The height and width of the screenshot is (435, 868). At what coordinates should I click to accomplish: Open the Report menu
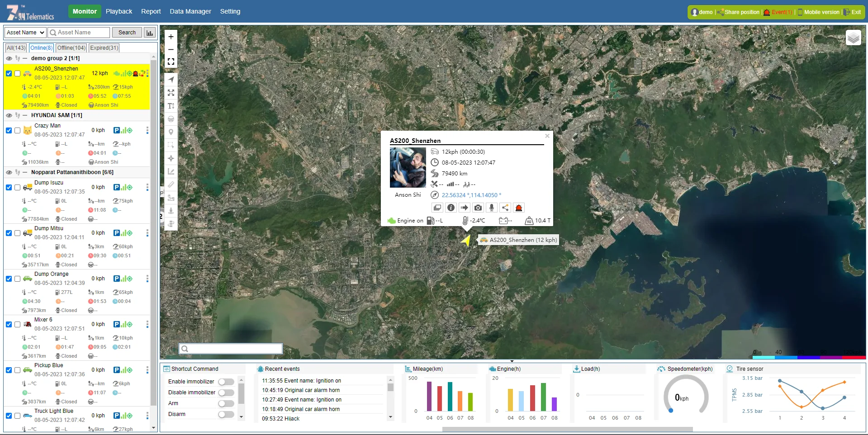coord(151,11)
